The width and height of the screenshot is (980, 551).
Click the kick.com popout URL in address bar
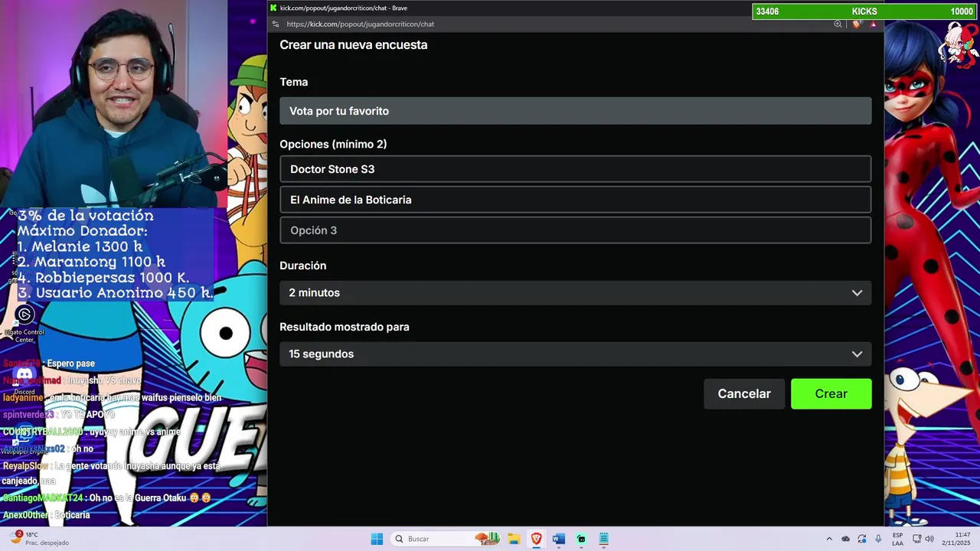(360, 24)
